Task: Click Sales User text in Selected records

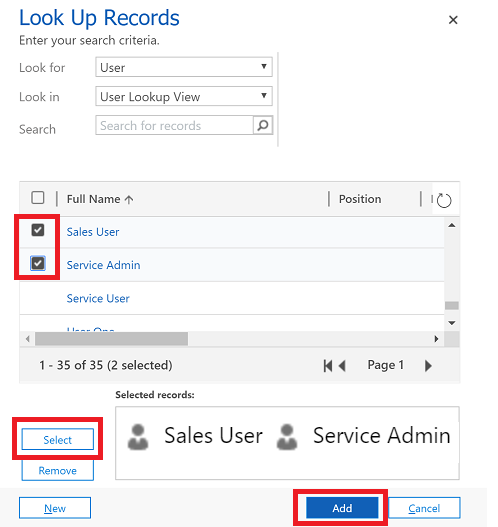Action: (x=213, y=436)
